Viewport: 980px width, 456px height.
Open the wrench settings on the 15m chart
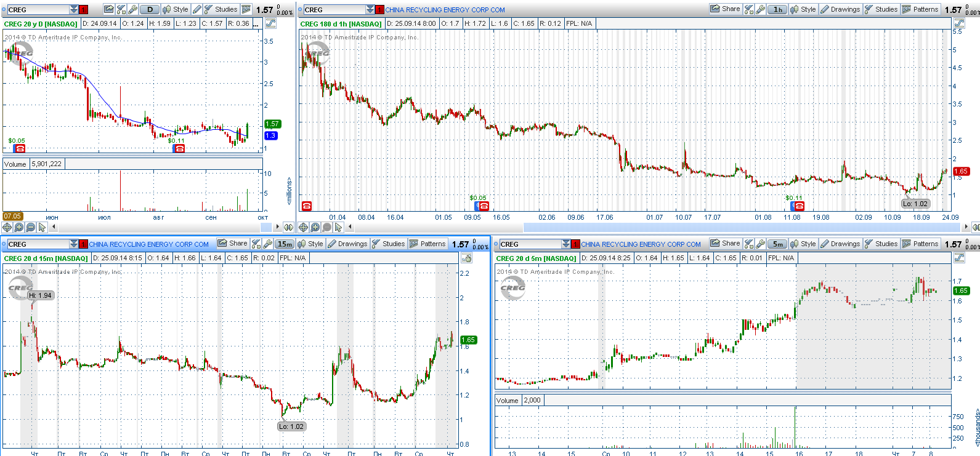268,244
